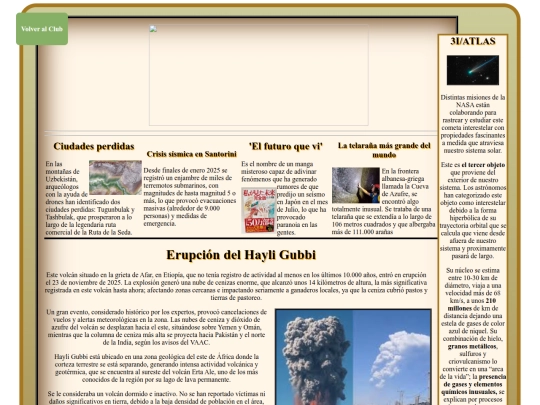540x405 pixels.
Task: Click paragraph starting 'Un gran evento'
Action: (156, 327)
